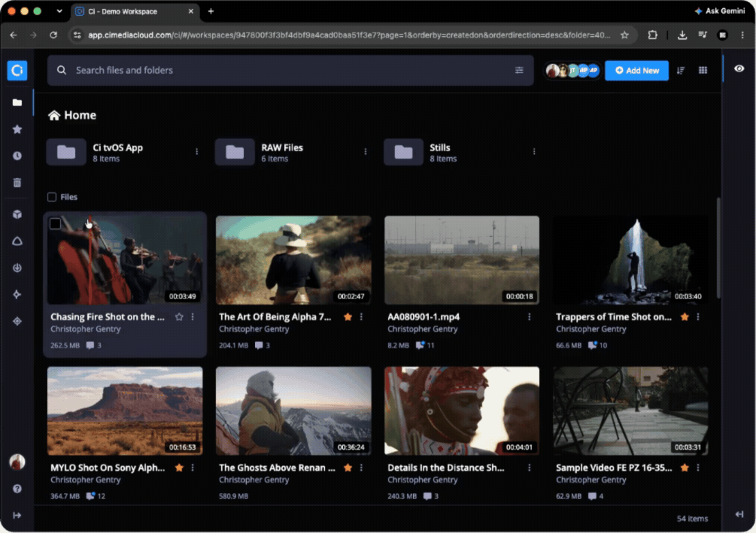Favorite the Chasing Fire file star
The image size is (756, 533).
[x=179, y=316]
